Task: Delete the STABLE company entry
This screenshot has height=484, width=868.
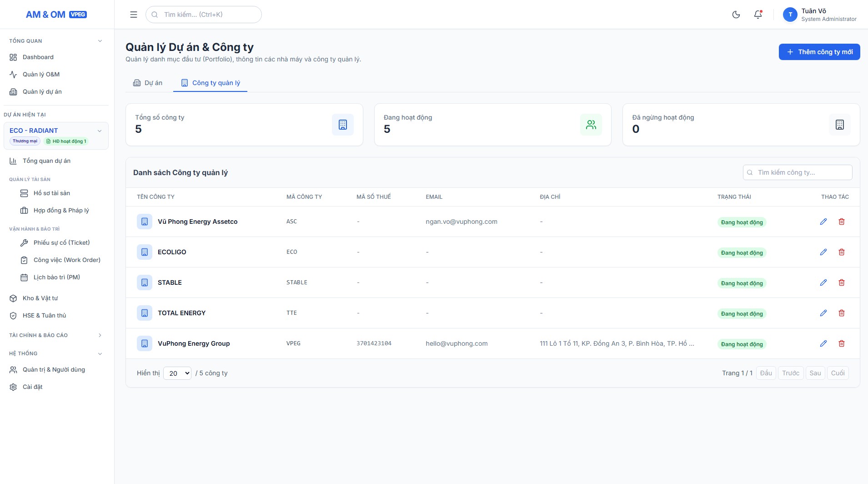Action: coord(842,282)
